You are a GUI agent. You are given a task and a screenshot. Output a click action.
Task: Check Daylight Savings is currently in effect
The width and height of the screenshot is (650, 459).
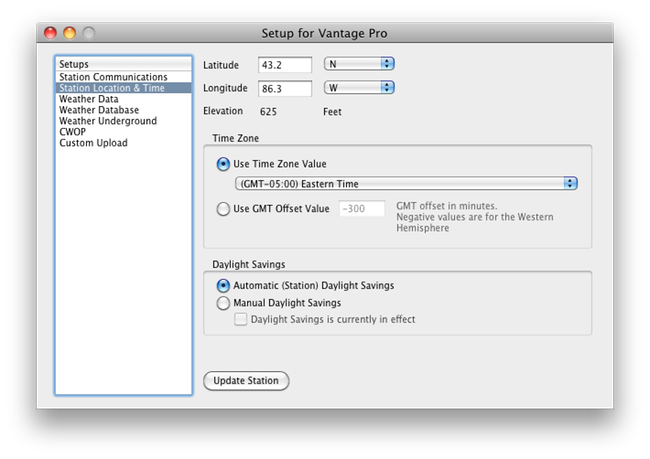coord(240,319)
